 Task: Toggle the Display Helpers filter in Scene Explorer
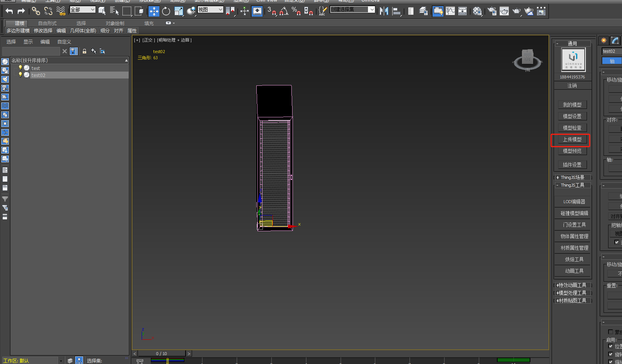(5, 97)
